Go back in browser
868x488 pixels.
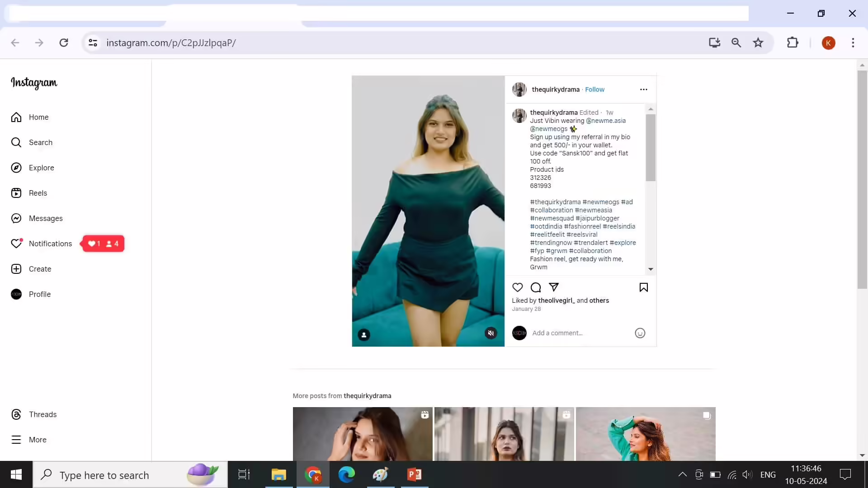pyautogui.click(x=15, y=42)
